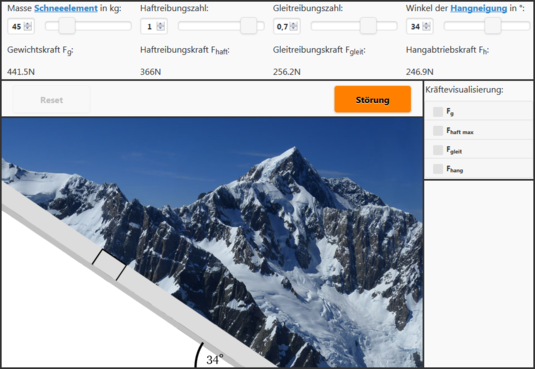Tick the Fhang force checkbox

tap(438, 169)
